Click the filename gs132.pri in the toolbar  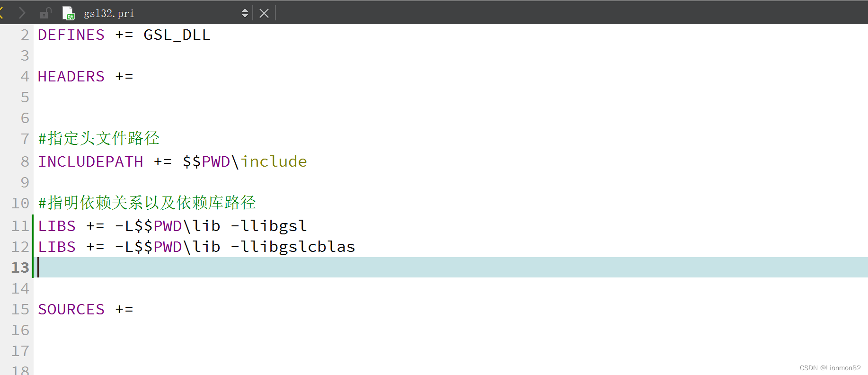click(108, 13)
